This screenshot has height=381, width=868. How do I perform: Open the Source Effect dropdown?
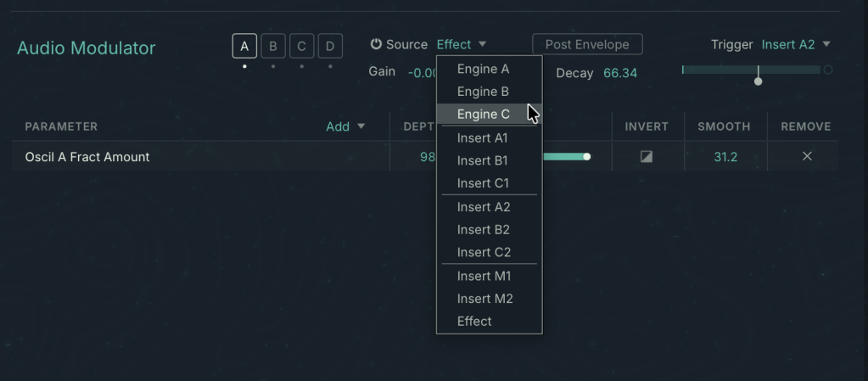coord(462,44)
